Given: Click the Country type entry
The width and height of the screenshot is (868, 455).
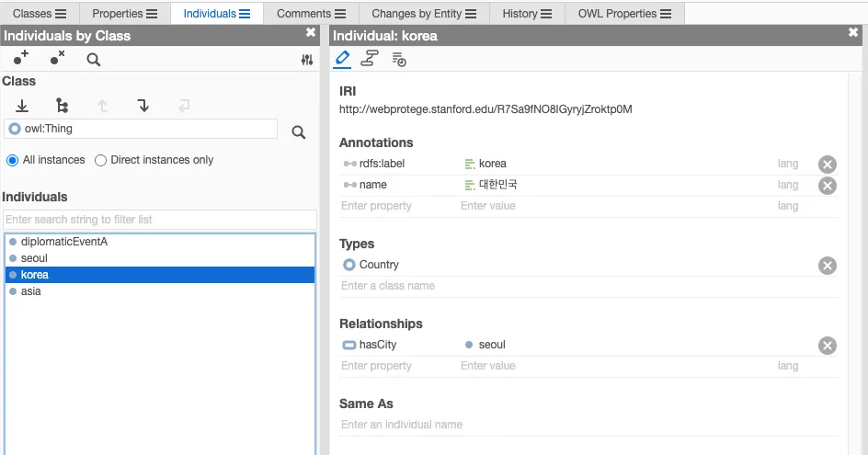Looking at the screenshot, I should [x=379, y=265].
